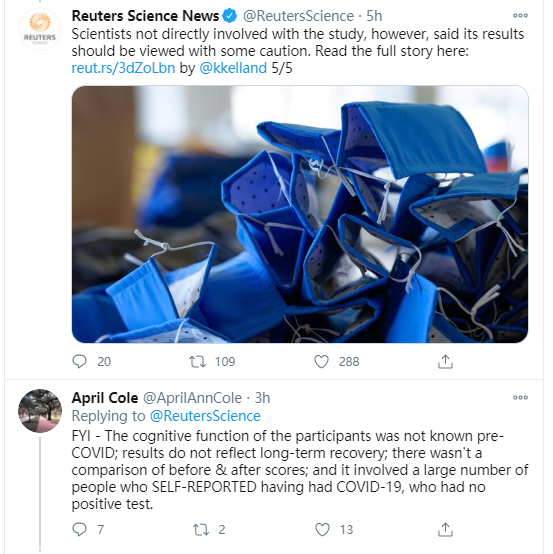Viewport: 553px width, 554px height.
Task: Reply to the Reuters Science News tweet
Action: pos(79,361)
